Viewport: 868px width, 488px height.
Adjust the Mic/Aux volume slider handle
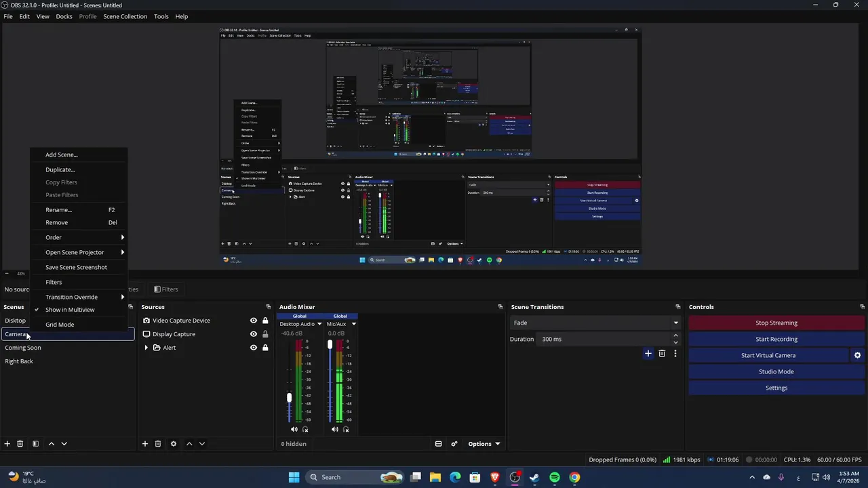[330, 345]
